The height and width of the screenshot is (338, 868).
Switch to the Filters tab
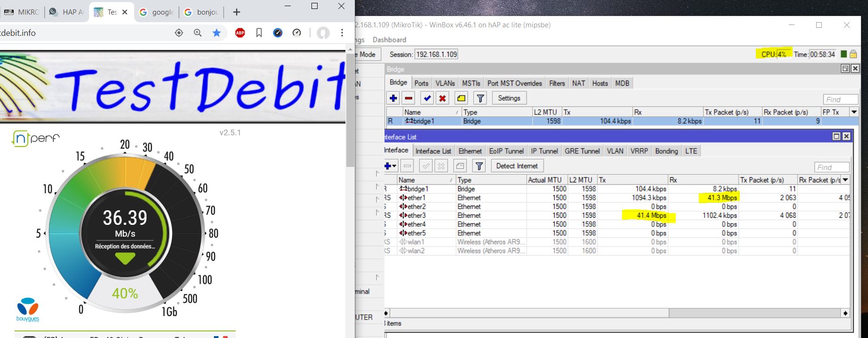[x=557, y=83]
